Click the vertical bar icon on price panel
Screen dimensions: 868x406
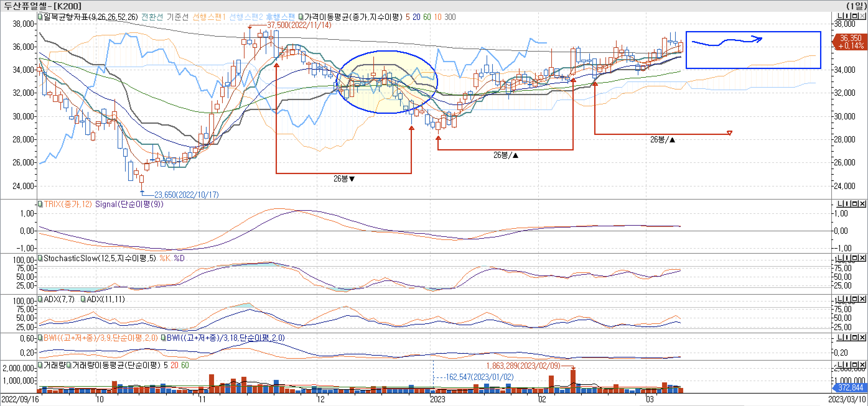847,16
